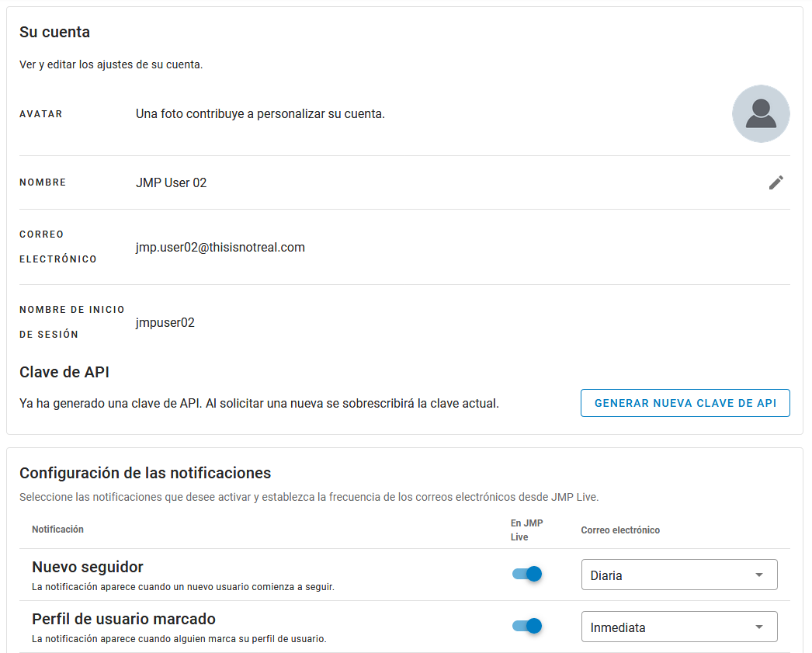Click the login name "jmpuser02"
The width and height of the screenshot is (812, 653).
[x=165, y=321]
